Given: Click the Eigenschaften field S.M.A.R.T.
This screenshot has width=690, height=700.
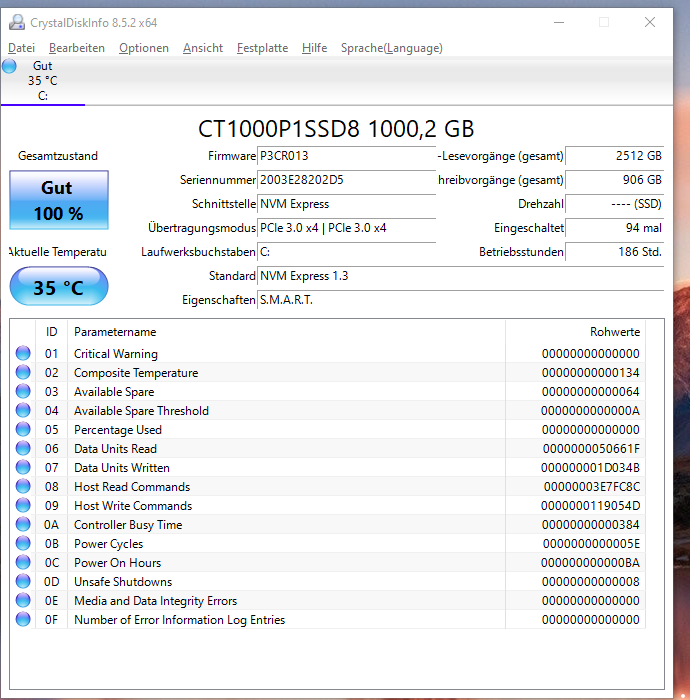Looking at the screenshot, I should coord(461,300).
